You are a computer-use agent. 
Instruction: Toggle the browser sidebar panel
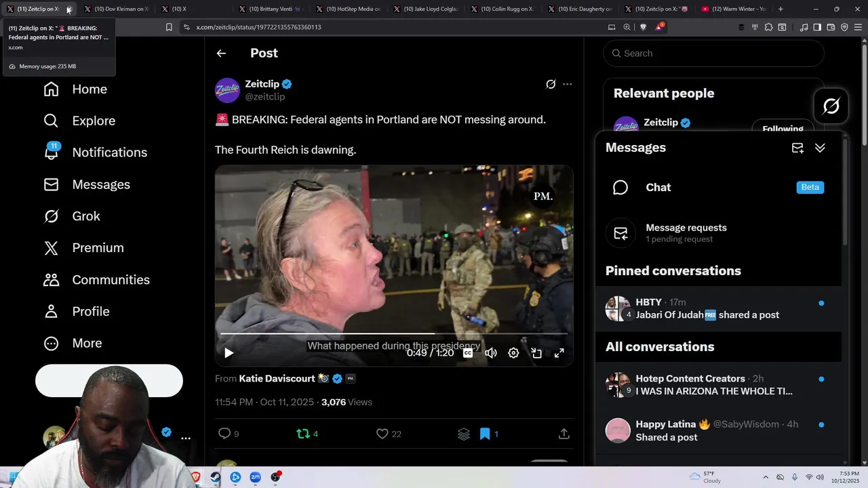coord(817,27)
